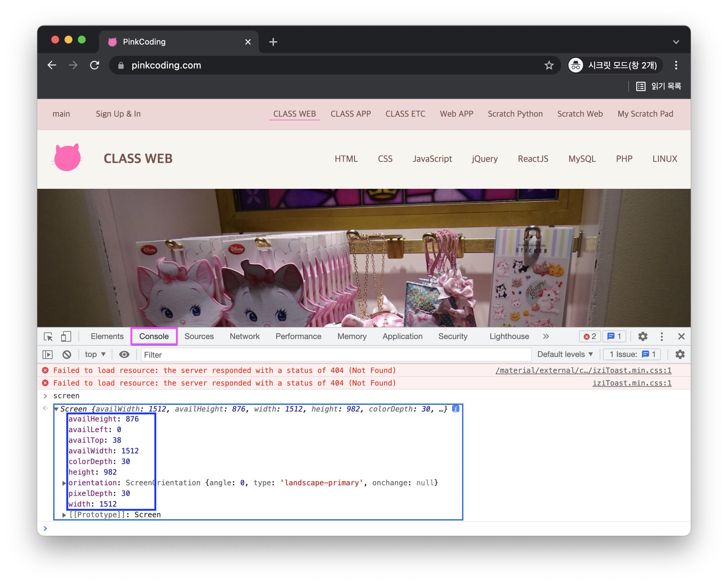
Task: Open the HTML course link
Action: [346, 159]
